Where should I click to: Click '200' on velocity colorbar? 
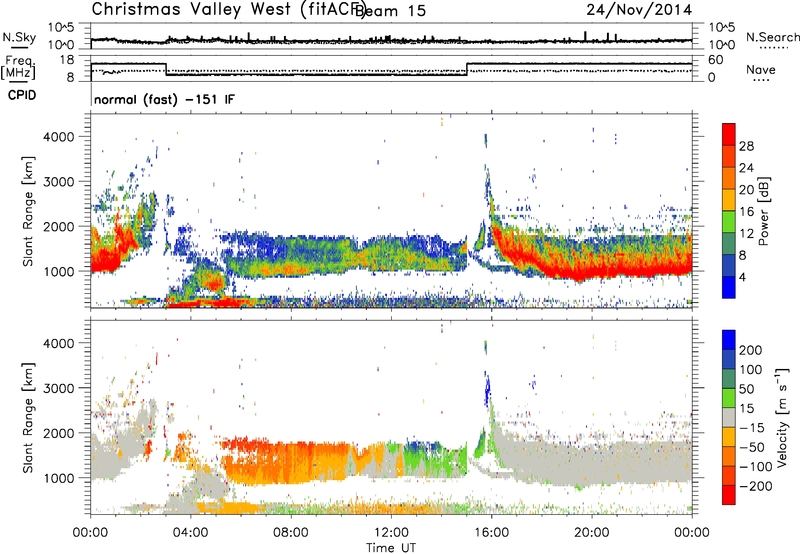tap(750, 350)
